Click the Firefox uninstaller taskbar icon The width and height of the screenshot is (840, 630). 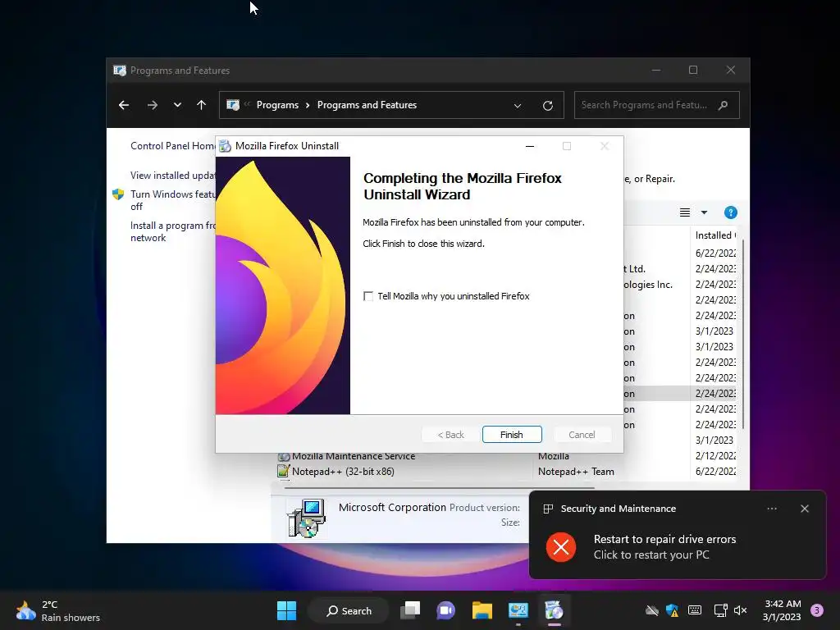point(554,610)
